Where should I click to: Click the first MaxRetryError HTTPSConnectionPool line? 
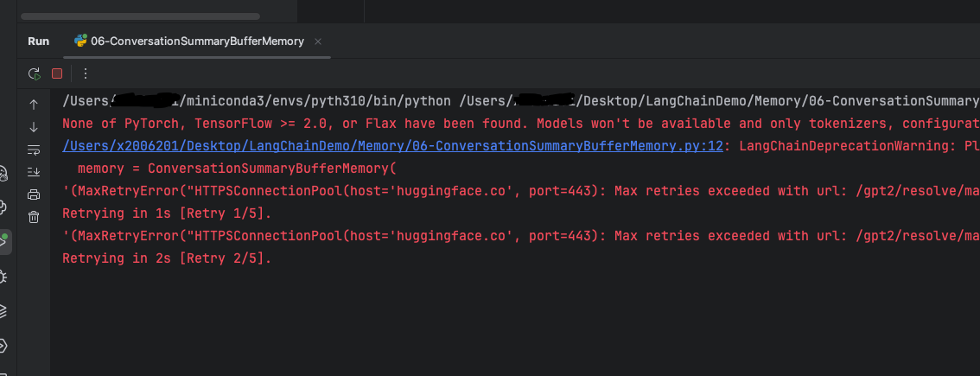521,191
